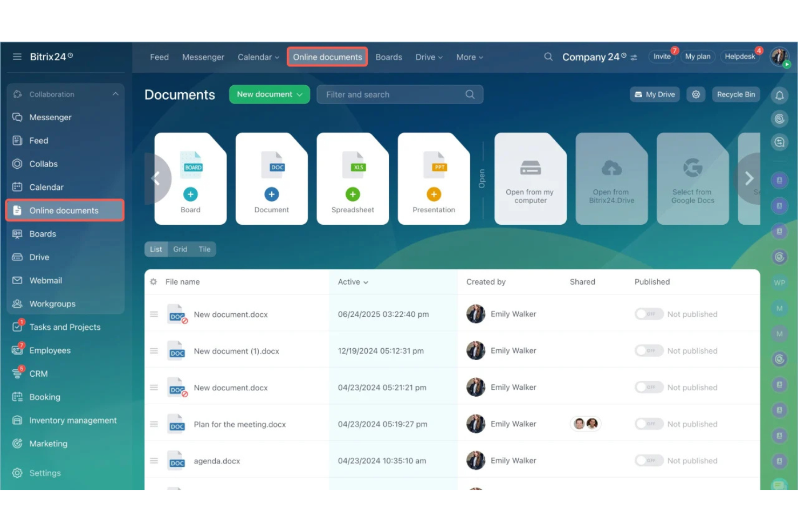Toggle publishing for 06/24/2025 New document.docx
The height and width of the screenshot is (532, 798).
(649, 314)
